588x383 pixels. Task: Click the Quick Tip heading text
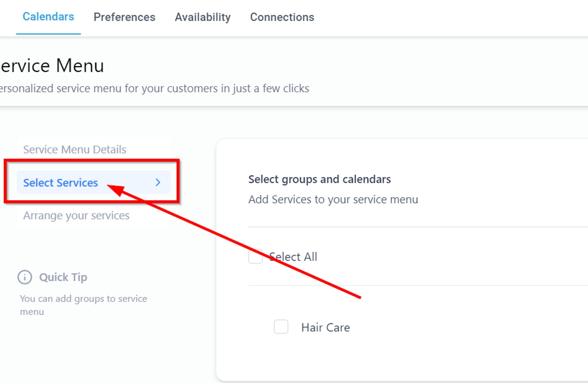point(63,277)
